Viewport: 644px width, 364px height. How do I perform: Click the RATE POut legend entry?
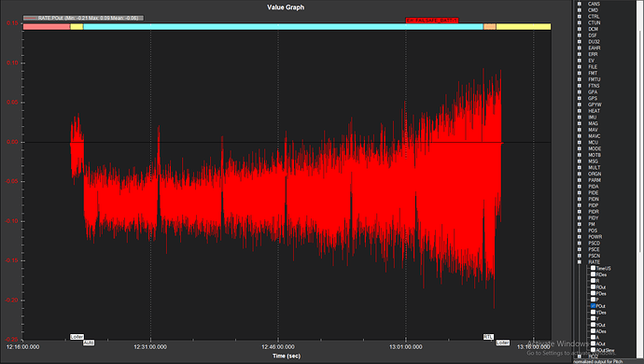[x=83, y=18]
